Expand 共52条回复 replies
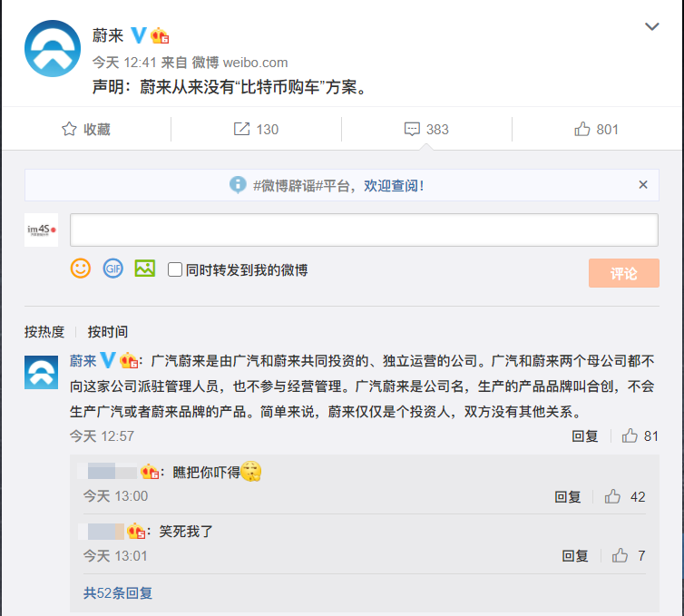 click(118, 592)
